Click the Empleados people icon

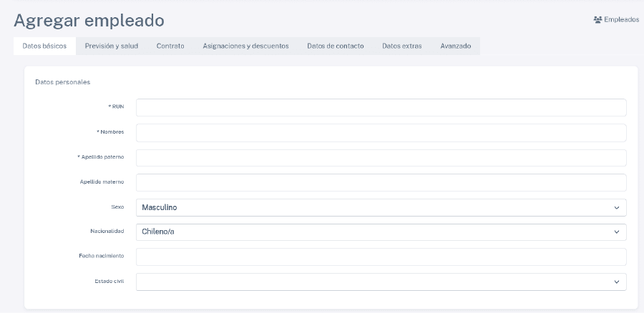pos(597,20)
